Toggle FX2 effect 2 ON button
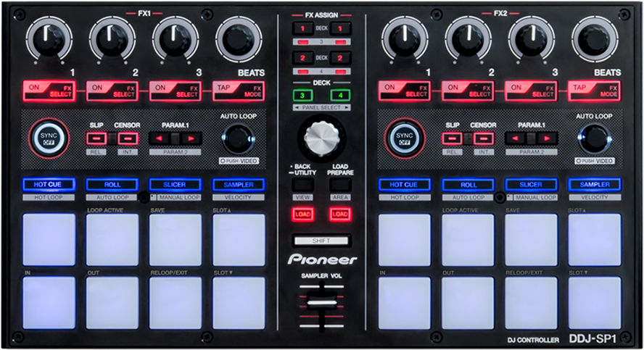 click(468, 91)
